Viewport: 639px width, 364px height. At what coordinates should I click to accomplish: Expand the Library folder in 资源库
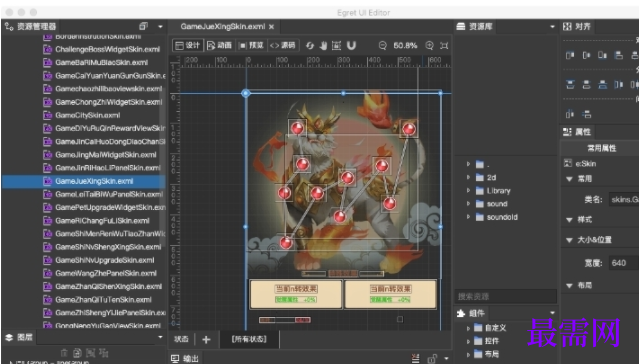click(468, 190)
